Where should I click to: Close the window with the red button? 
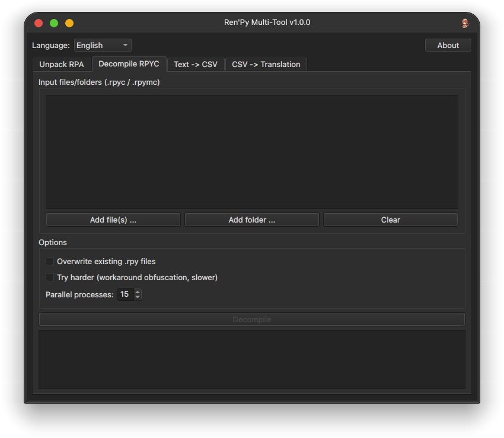pos(39,23)
